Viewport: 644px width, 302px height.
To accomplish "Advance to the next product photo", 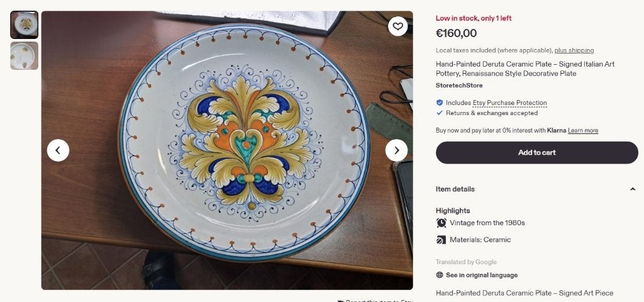I will [x=396, y=150].
